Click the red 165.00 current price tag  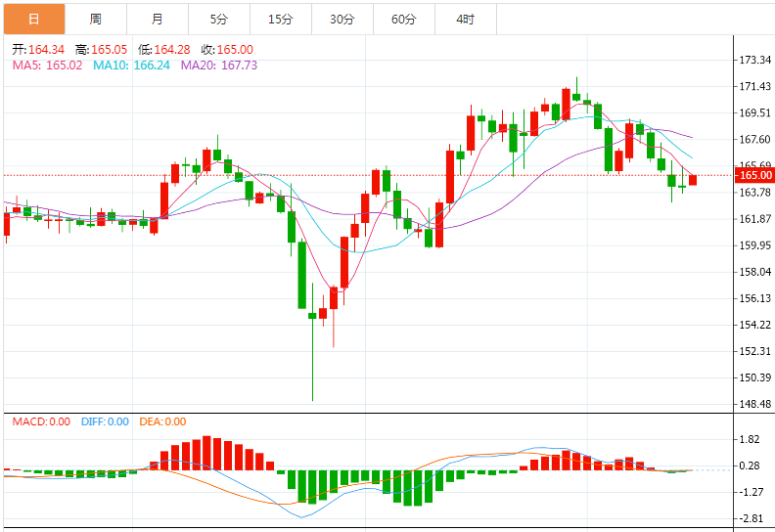(x=754, y=175)
